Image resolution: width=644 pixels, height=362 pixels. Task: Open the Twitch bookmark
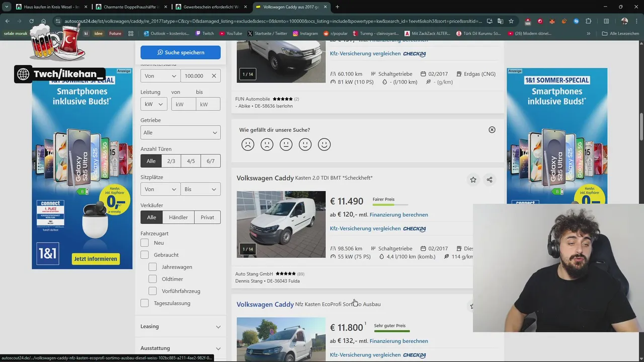click(x=204, y=33)
